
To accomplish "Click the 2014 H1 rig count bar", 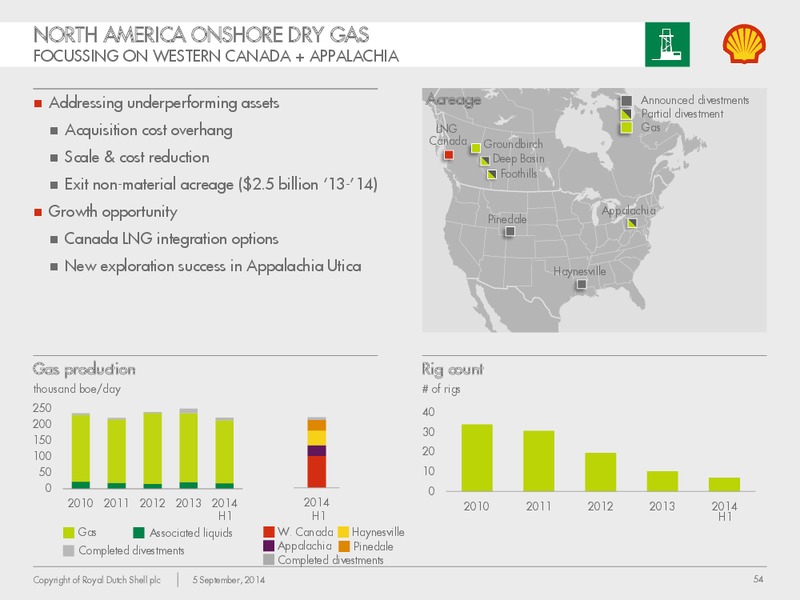I will point(724,484).
